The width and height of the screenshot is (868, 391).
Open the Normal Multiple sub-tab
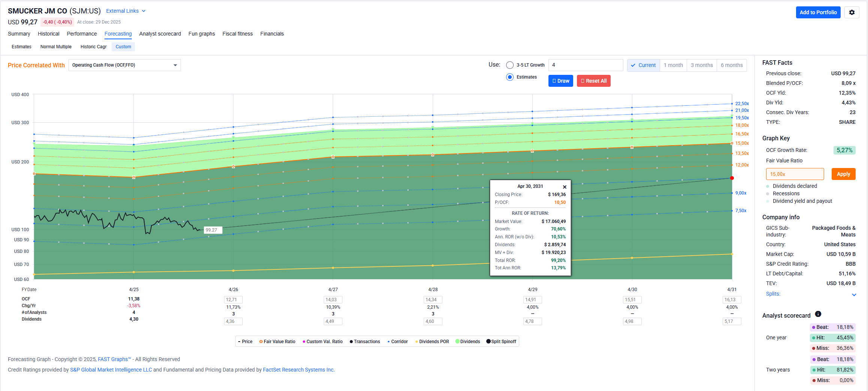[56, 47]
